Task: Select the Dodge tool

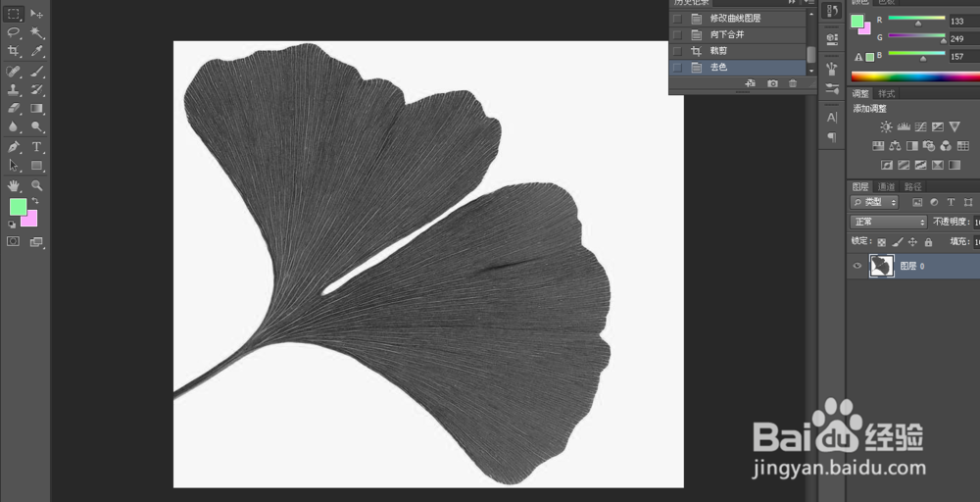Action: (37, 126)
